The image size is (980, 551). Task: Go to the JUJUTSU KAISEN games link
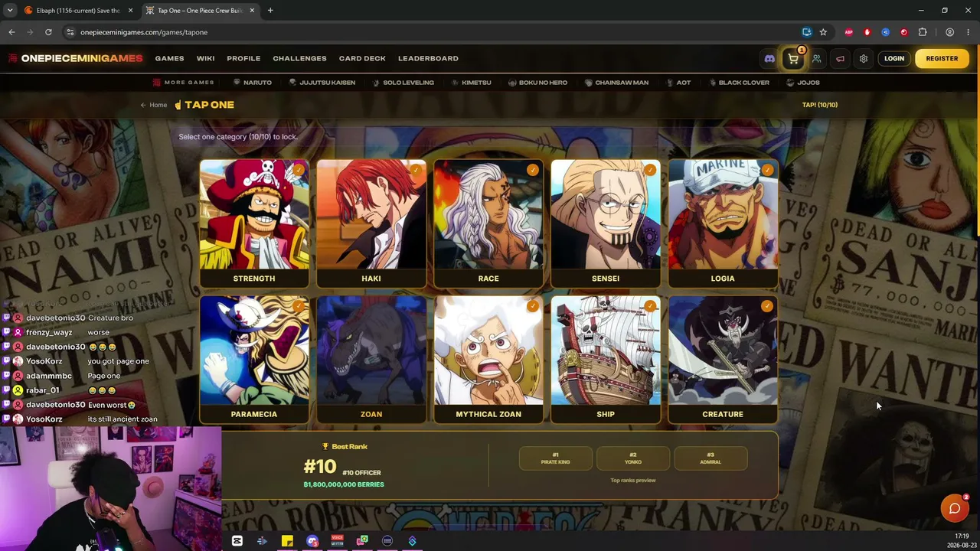pyautogui.click(x=322, y=83)
